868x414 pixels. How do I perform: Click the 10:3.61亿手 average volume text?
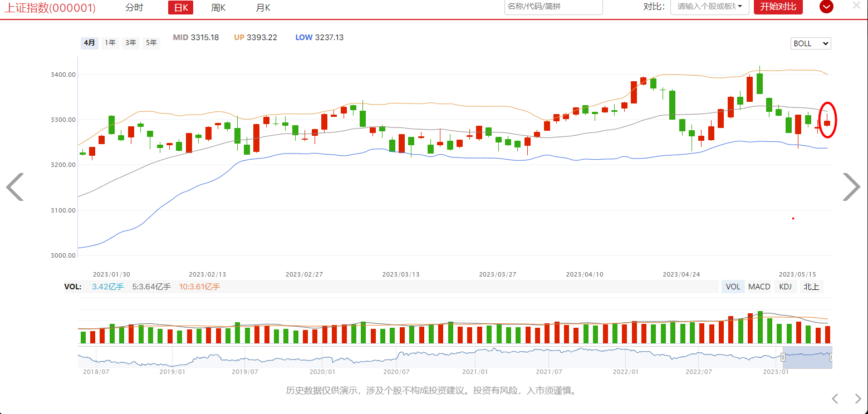(x=199, y=287)
